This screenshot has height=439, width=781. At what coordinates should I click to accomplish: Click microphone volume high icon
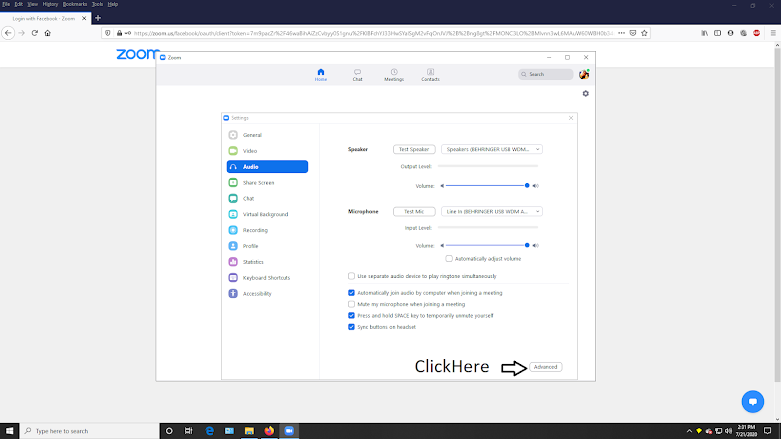click(x=535, y=246)
